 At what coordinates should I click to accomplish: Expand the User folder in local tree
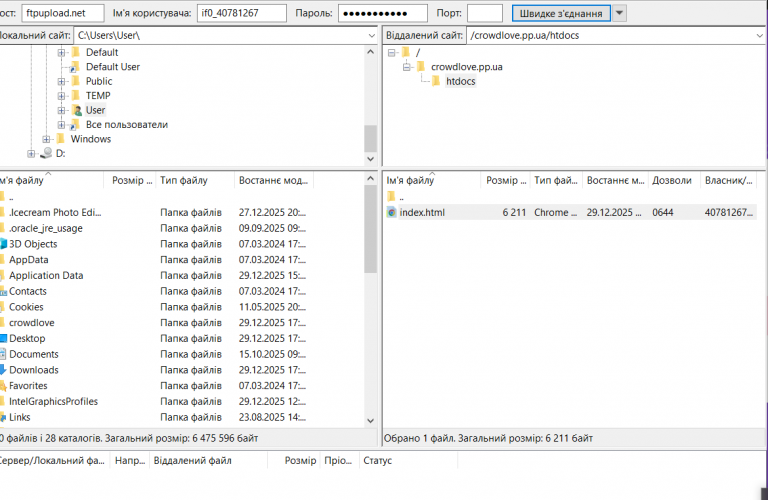[x=61, y=110]
